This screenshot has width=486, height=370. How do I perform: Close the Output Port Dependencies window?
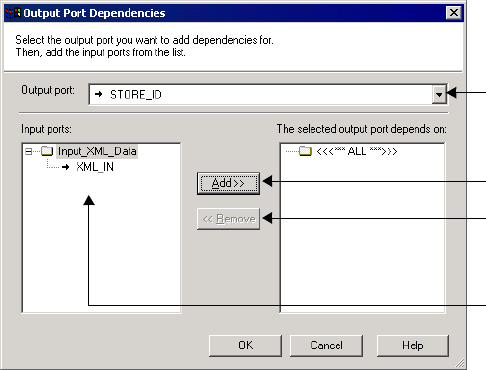pyautogui.click(x=454, y=13)
